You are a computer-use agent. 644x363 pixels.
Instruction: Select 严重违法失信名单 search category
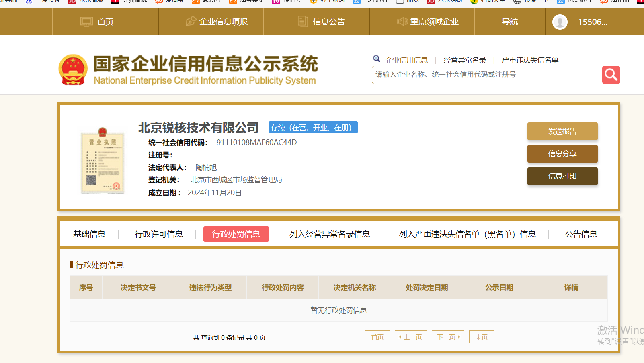(530, 60)
